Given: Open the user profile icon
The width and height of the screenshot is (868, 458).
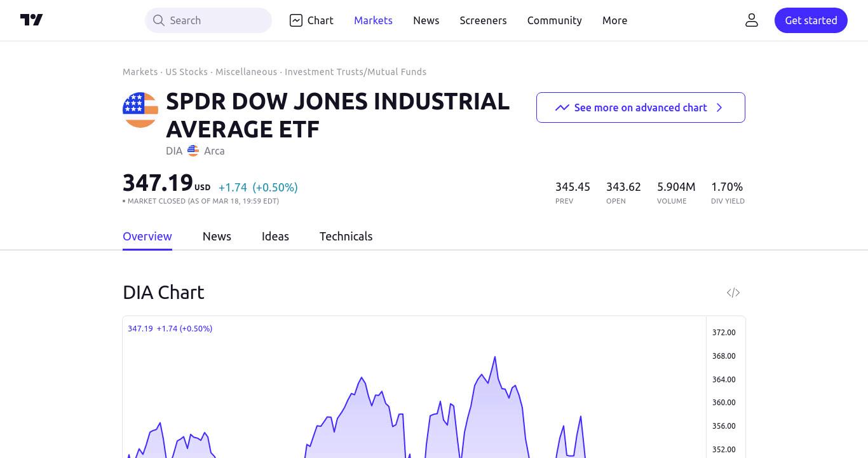Looking at the screenshot, I should 752,20.
